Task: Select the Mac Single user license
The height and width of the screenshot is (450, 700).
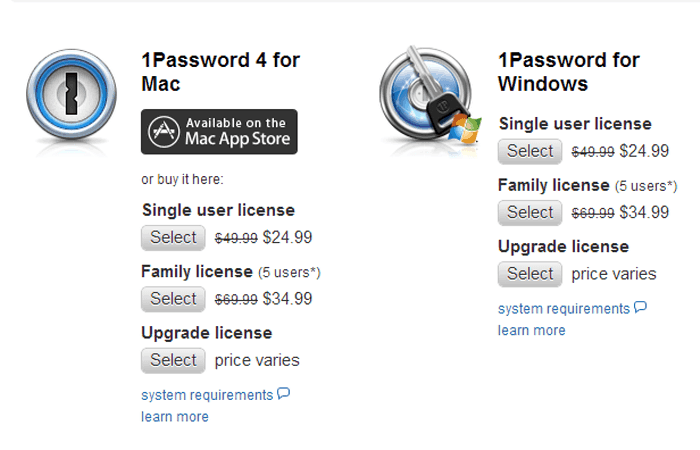Action: (173, 237)
